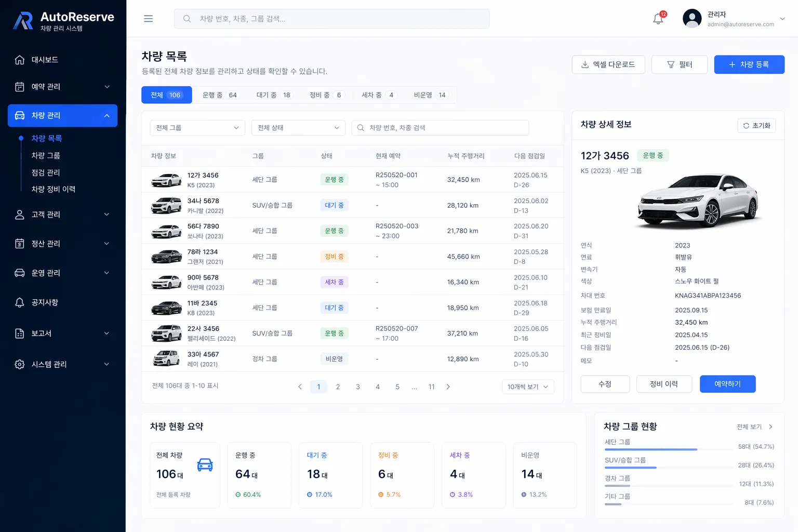This screenshot has width=798, height=532.
Task: Open the 전체 상태 dropdown
Action: 299,128
